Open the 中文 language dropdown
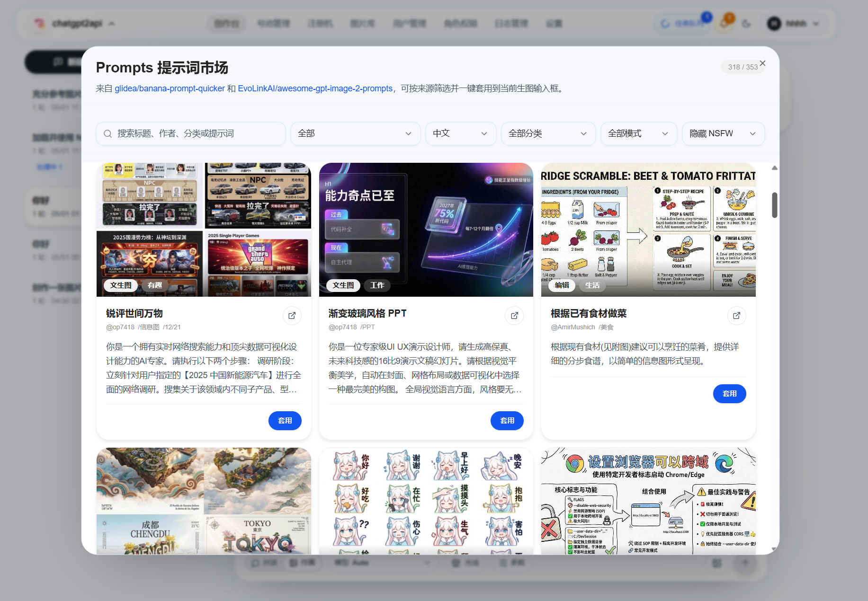Image resolution: width=868 pixels, height=601 pixels. pyautogui.click(x=461, y=133)
